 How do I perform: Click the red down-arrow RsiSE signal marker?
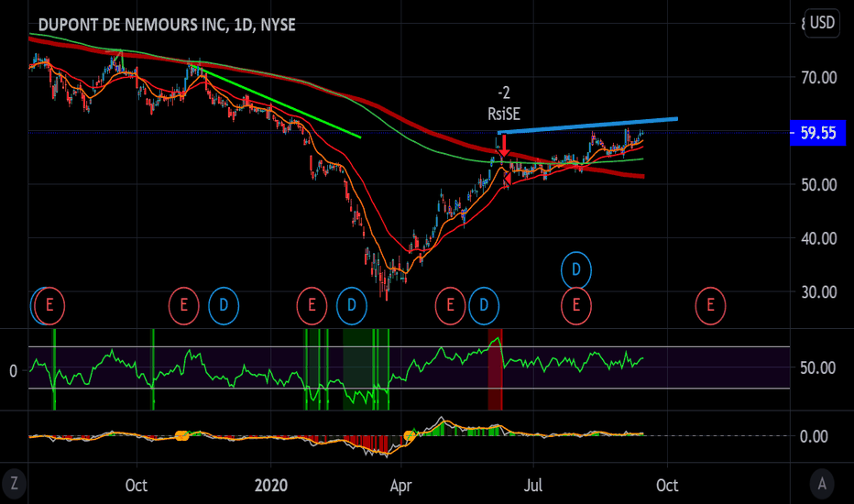pos(505,146)
